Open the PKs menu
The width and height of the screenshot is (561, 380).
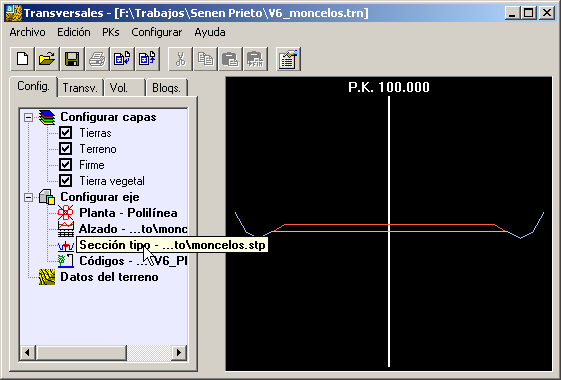click(111, 32)
